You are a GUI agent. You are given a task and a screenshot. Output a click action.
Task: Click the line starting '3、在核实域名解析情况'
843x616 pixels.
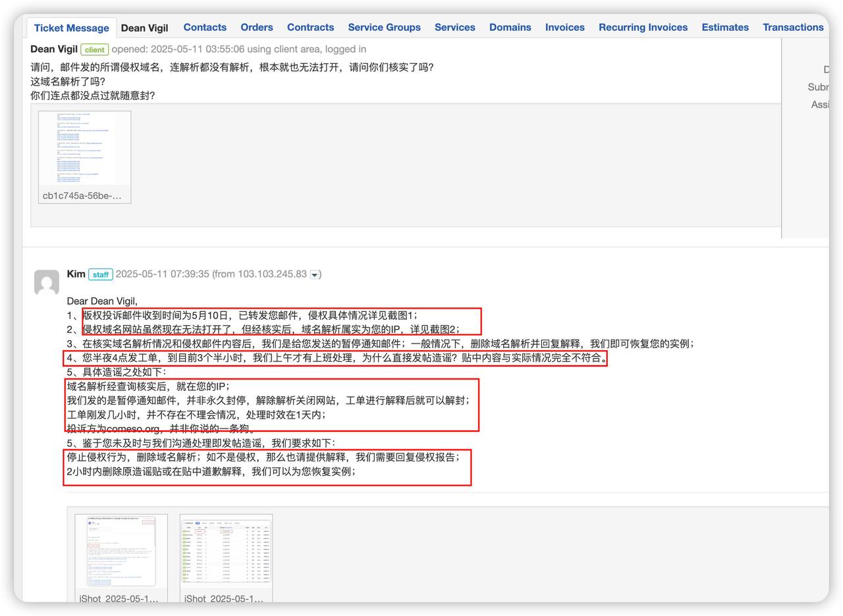pyautogui.click(x=380, y=344)
